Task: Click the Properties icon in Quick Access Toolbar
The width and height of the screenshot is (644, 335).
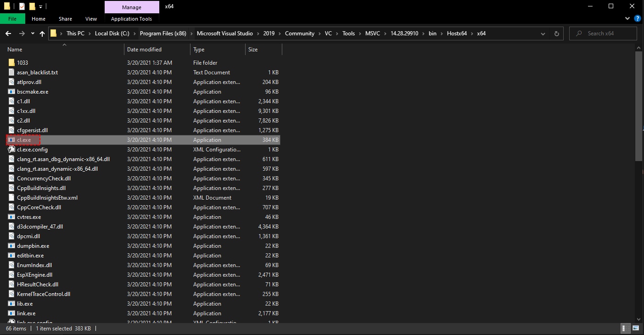Action: click(22, 6)
